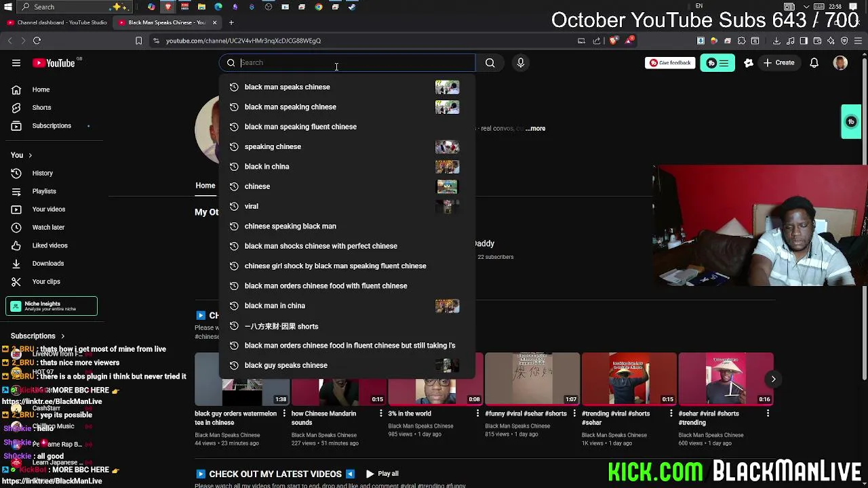The height and width of the screenshot is (488, 868).
Task: Open Microsoft Edge from the taskbar
Action: [x=218, y=7]
